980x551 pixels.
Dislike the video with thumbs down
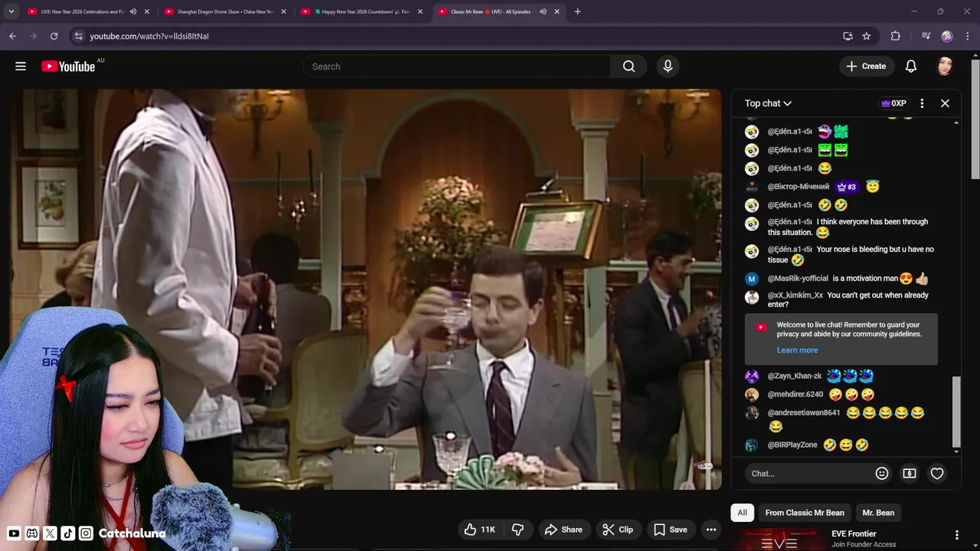coord(518,530)
